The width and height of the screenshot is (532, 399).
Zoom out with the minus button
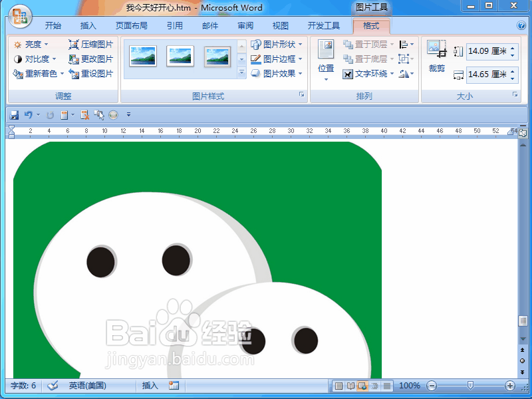(432, 386)
